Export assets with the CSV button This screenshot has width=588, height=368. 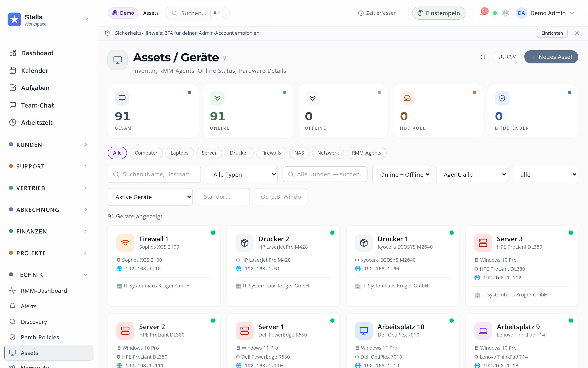pyautogui.click(x=507, y=57)
